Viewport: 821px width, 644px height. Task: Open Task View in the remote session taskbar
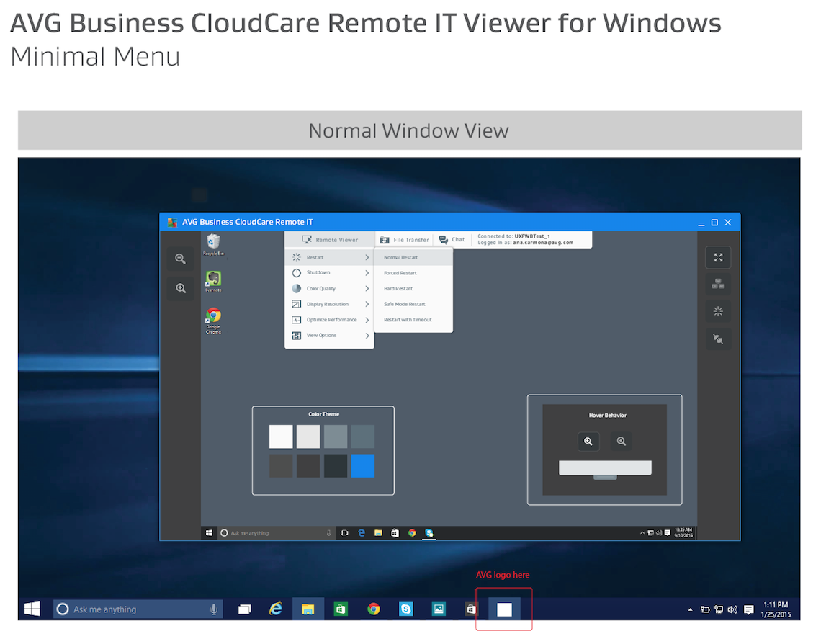344,533
